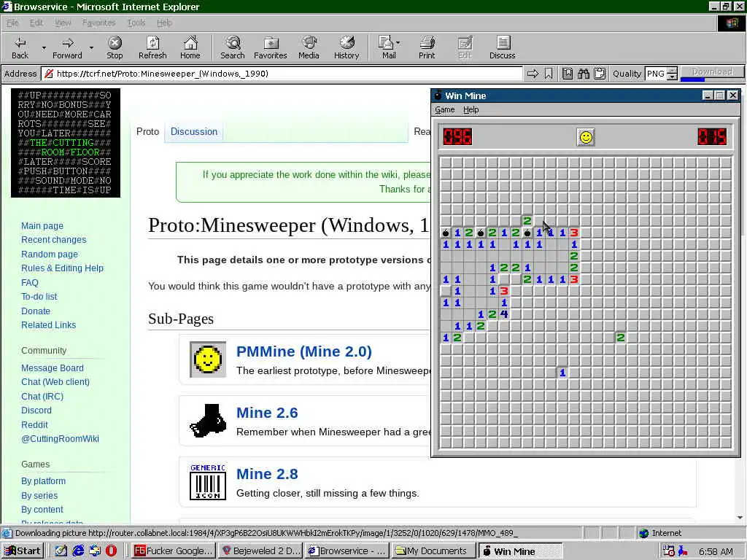This screenshot has width=747, height=560.
Task: Switch to the Discussion tab
Action: point(194,131)
